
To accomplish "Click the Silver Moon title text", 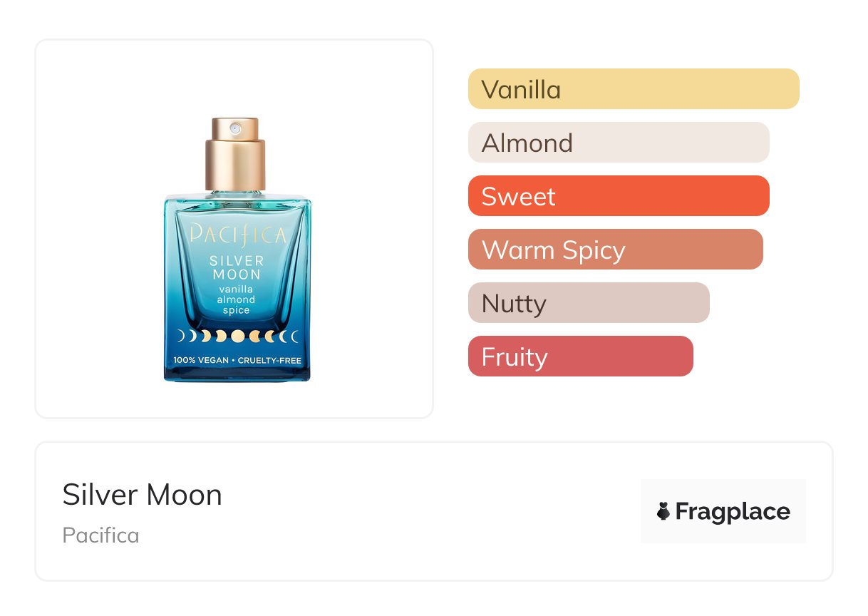I will pos(143,495).
